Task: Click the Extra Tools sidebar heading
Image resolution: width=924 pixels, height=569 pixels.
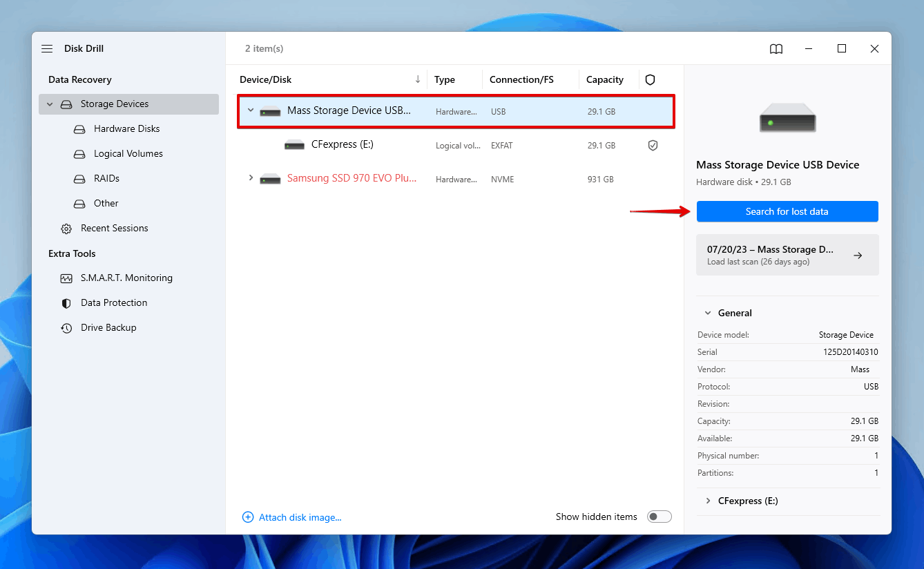Action: tap(72, 253)
